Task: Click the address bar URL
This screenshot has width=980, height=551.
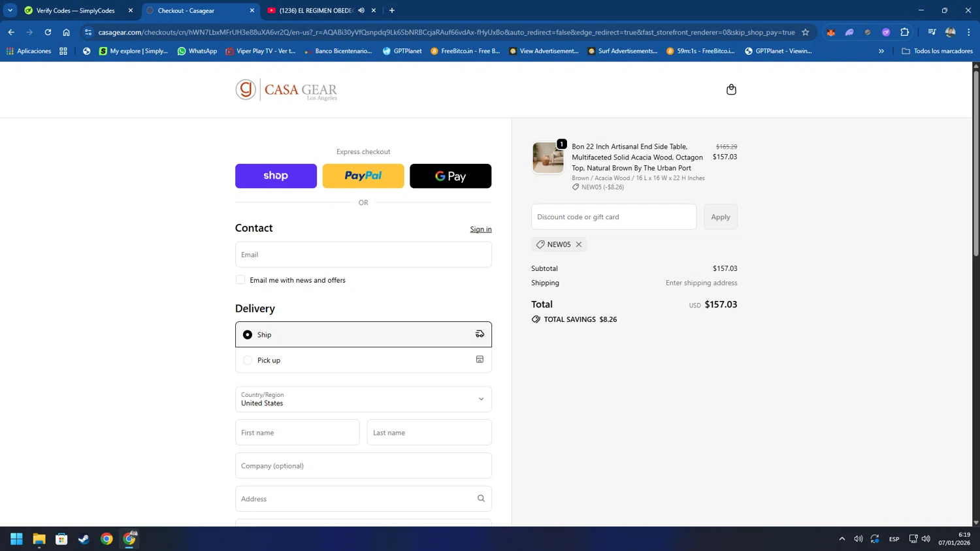Action: pyautogui.click(x=446, y=32)
